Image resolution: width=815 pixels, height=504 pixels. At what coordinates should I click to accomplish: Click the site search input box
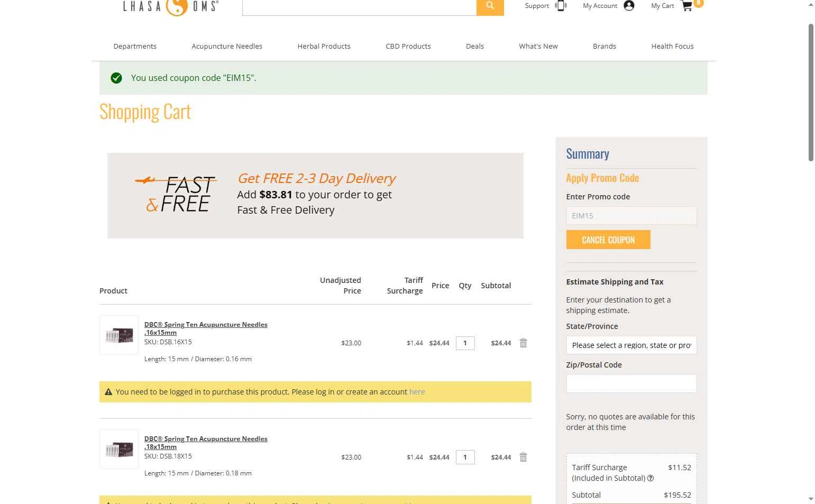(359, 7)
